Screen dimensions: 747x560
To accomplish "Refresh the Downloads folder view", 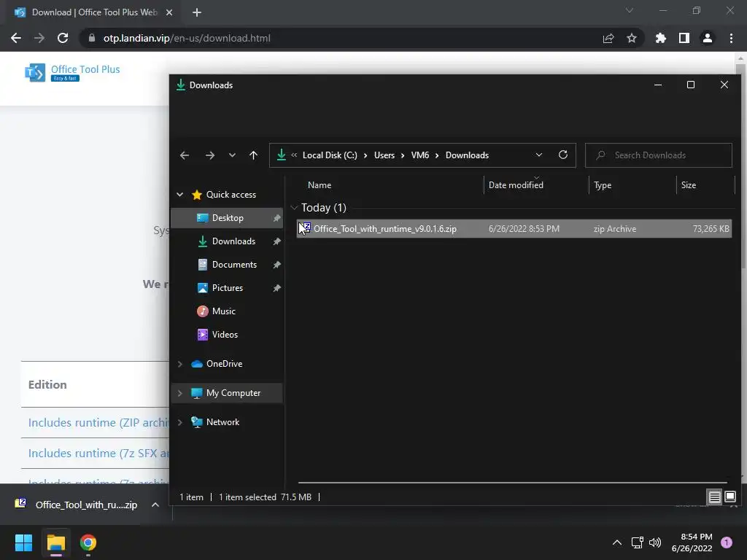I will (x=563, y=155).
